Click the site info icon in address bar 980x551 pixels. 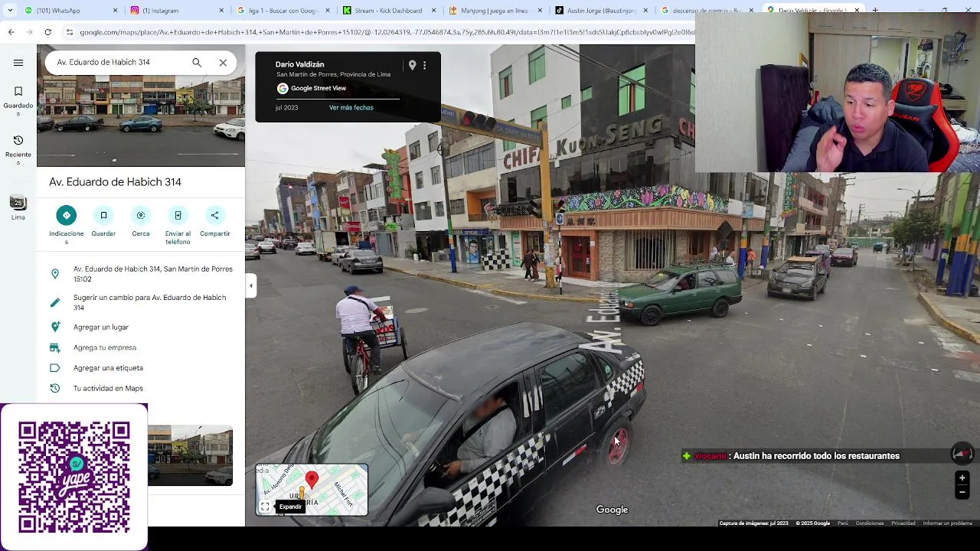tap(70, 32)
